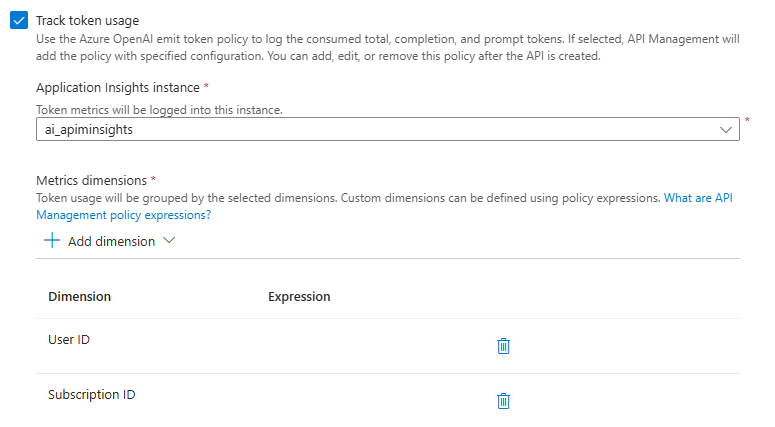Expand the Add dimension chevron
Image resolution: width=775 pixels, height=427 pixels.
(169, 241)
